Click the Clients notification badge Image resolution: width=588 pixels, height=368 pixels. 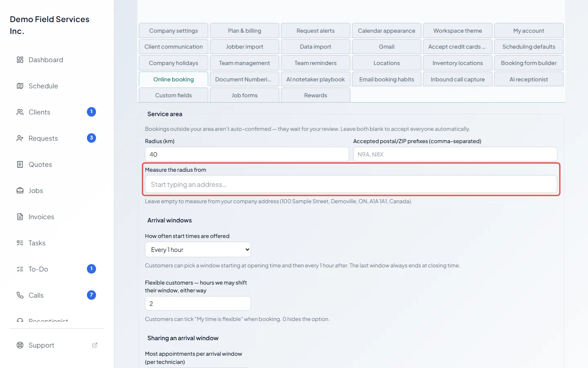(x=91, y=112)
